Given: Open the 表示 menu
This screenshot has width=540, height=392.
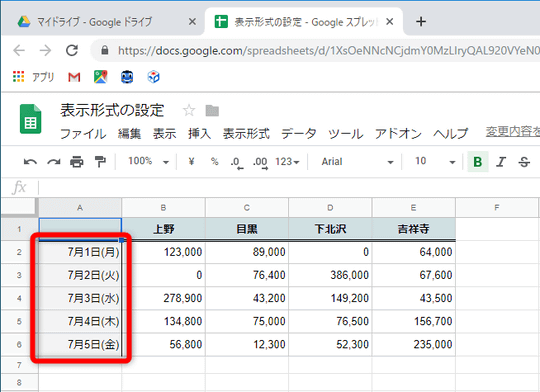Looking at the screenshot, I should (x=165, y=134).
